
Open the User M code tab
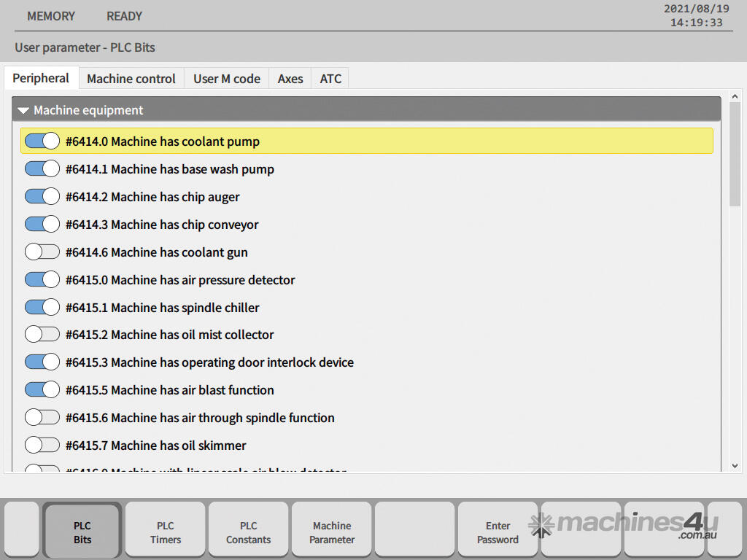coord(227,79)
